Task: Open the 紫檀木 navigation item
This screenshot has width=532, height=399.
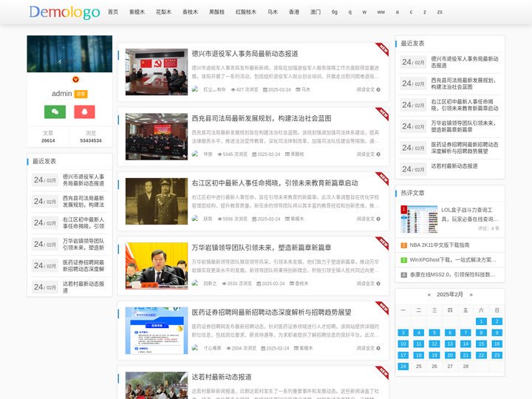Action: (137, 12)
